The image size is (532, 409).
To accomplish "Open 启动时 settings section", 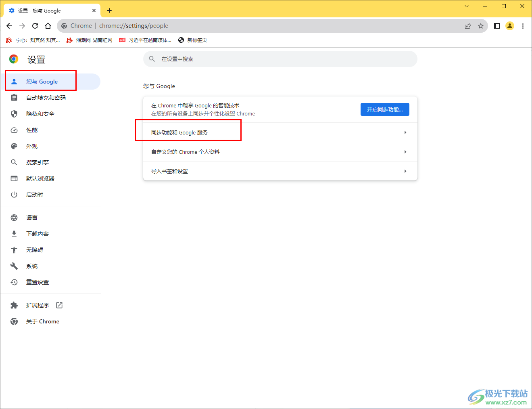I will pyautogui.click(x=50, y=195).
